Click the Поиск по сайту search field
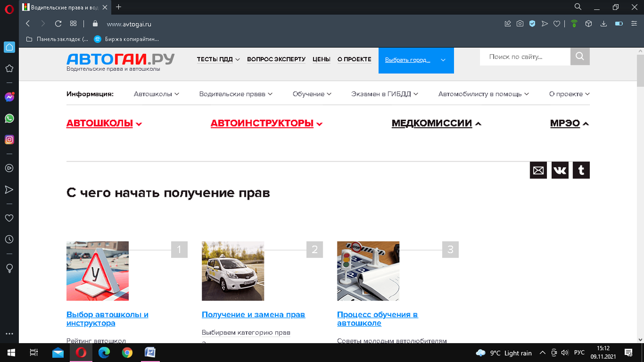This screenshot has height=362, width=644. (525, 56)
